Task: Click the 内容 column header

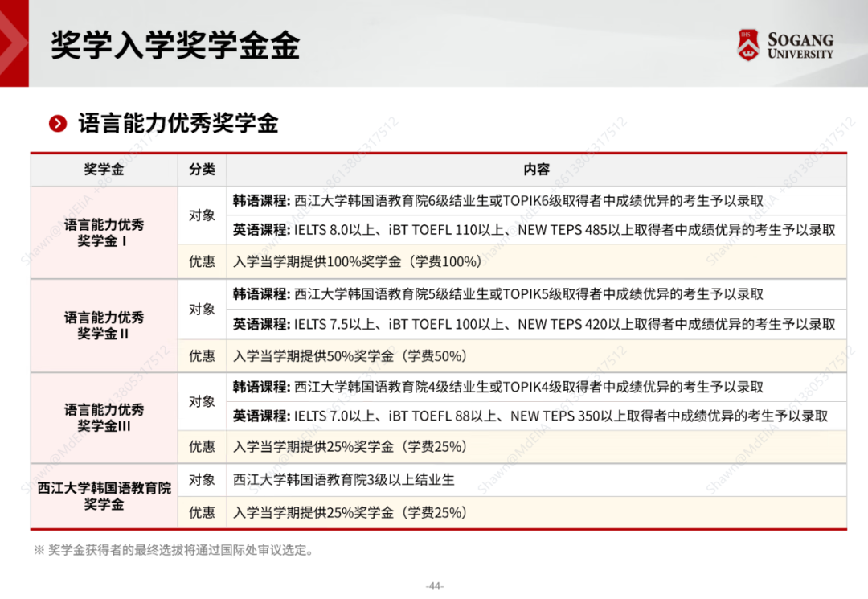Action: [536, 170]
